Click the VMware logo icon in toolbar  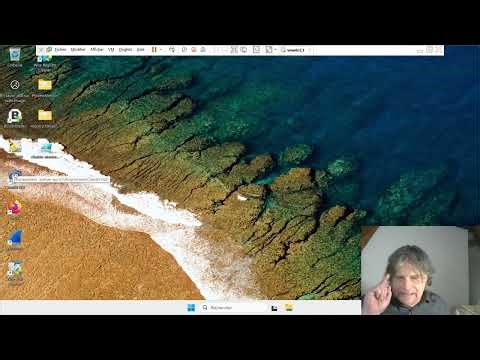(x=49, y=50)
